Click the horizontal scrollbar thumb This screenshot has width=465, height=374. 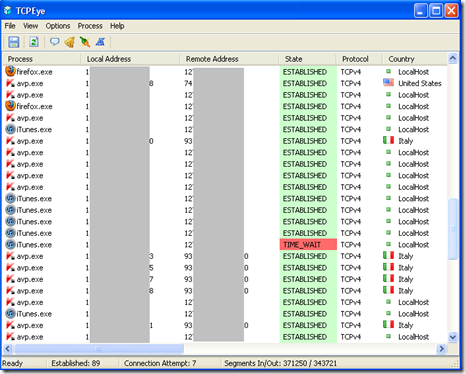(x=99, y=349)
